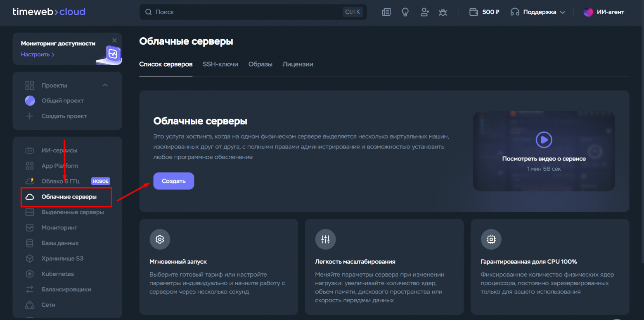The height and width of the screenshot is (320, 644).
Task: Open App Platform in sidebar
Action: [x=60, y=166]
